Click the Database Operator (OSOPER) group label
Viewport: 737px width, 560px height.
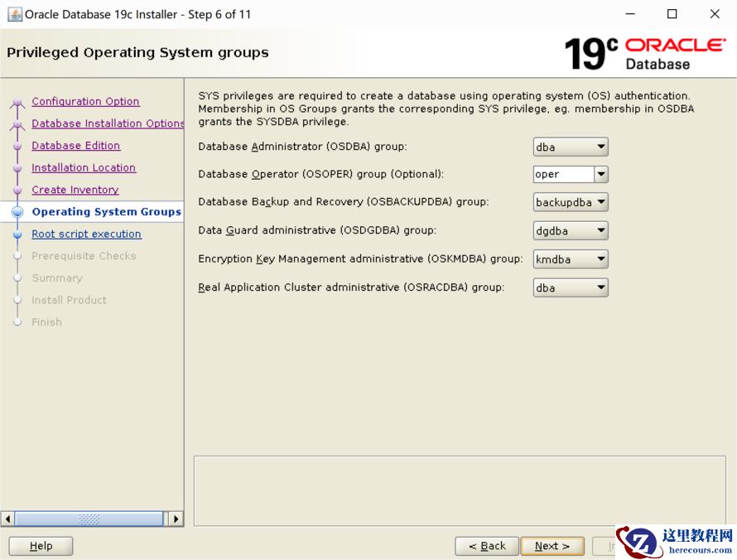tap(320, 174)
